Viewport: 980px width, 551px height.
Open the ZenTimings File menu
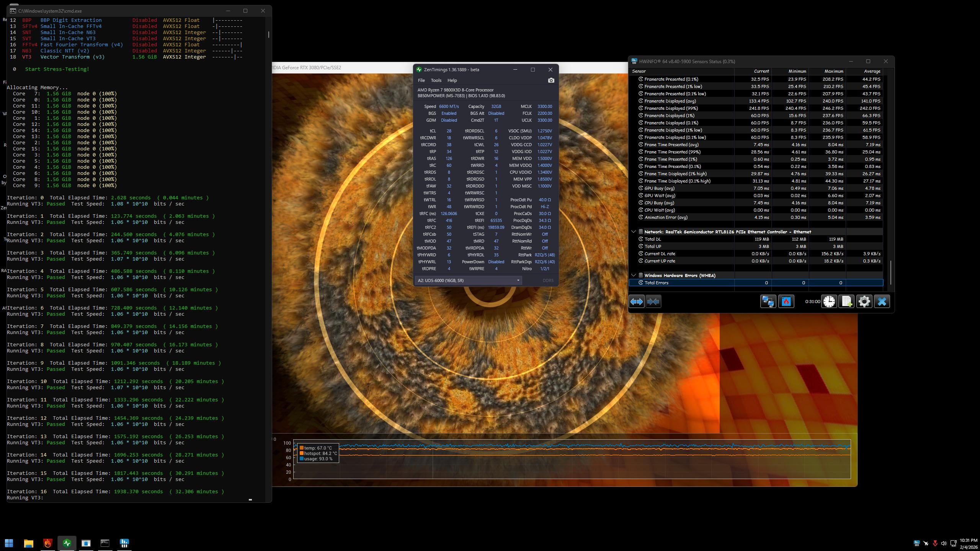[421, 80]
